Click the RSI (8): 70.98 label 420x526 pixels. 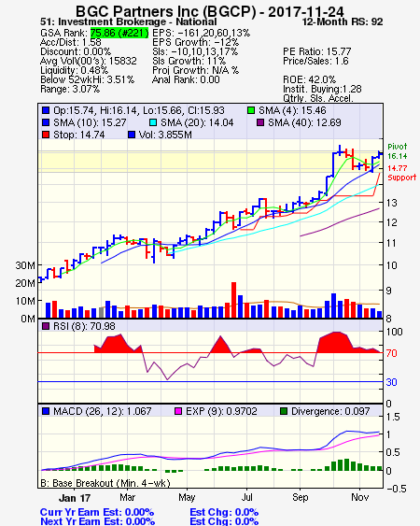point(84,326)
